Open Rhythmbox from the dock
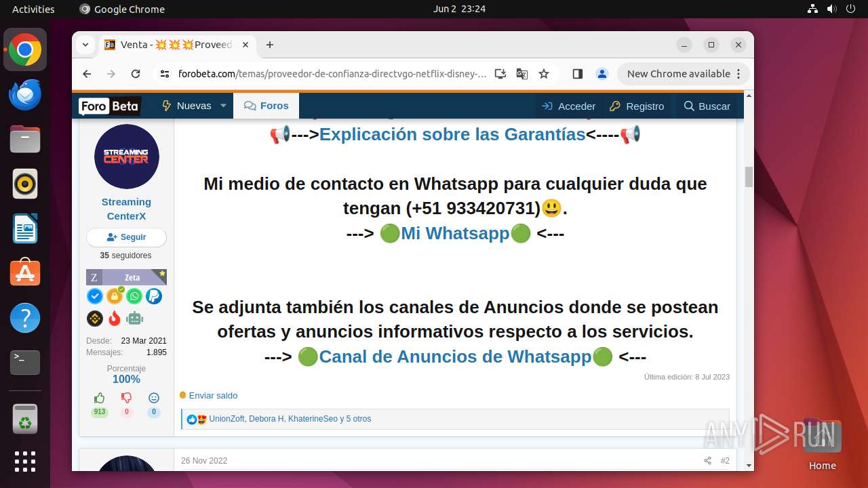This screenshot has width=868, height=488. pyautogui.click(x=25, y=184)
